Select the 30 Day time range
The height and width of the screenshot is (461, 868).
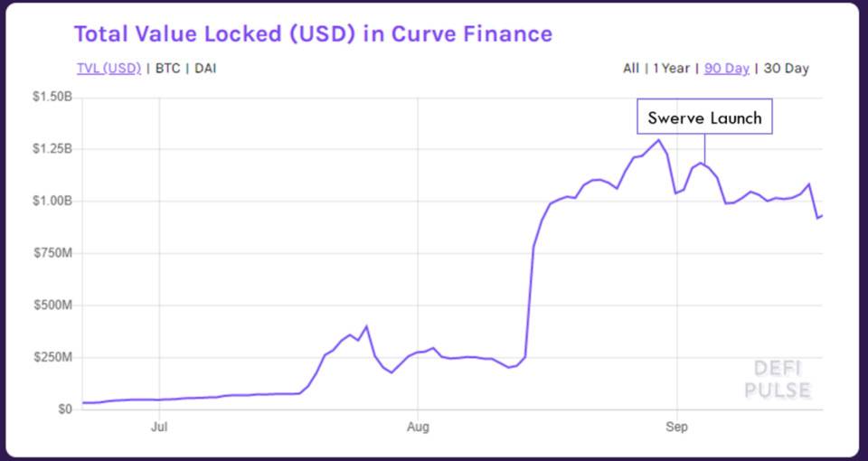tap(786, 69)
